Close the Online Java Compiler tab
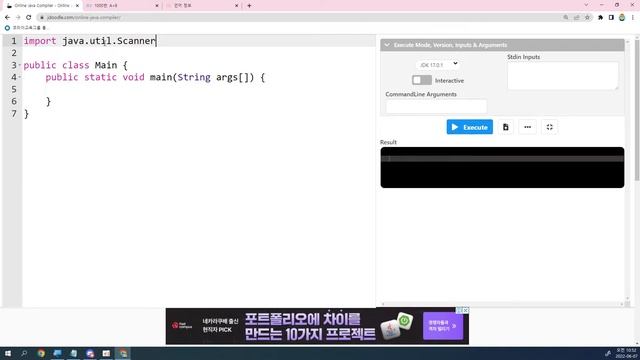Image resolution: width=640 pixels, height=360 pixels. [77, 6]
